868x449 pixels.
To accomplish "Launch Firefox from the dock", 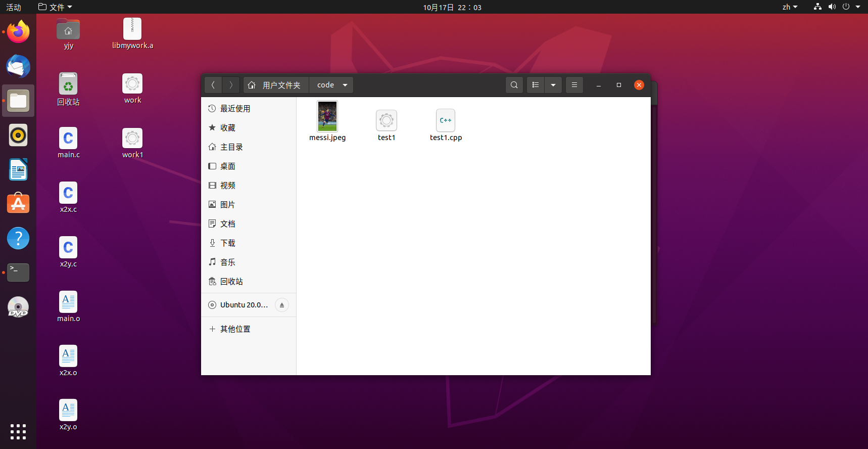I will coord(18,32).
